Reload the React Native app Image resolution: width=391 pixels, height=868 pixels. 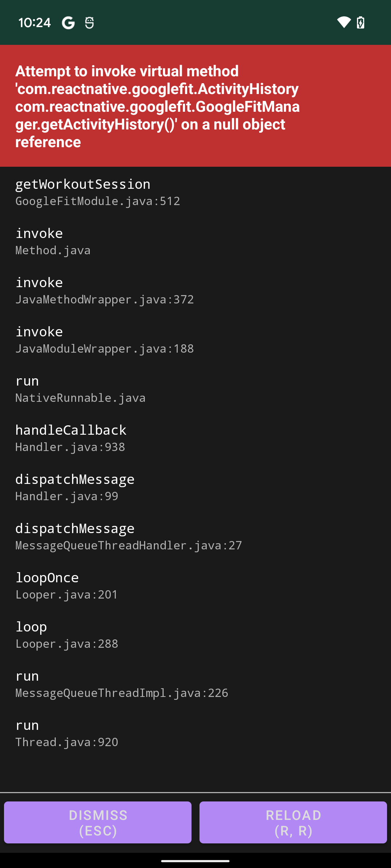click(x=293, y=822)
